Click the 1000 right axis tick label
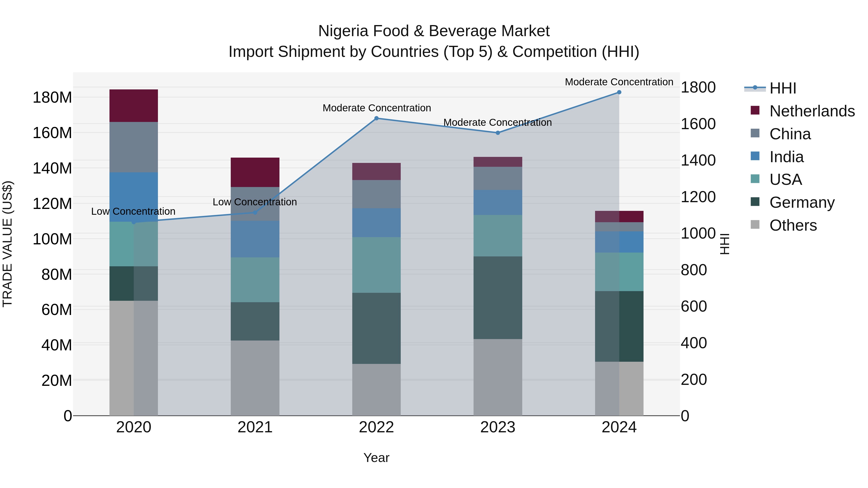The image size is (868, 488). point(698,233)
